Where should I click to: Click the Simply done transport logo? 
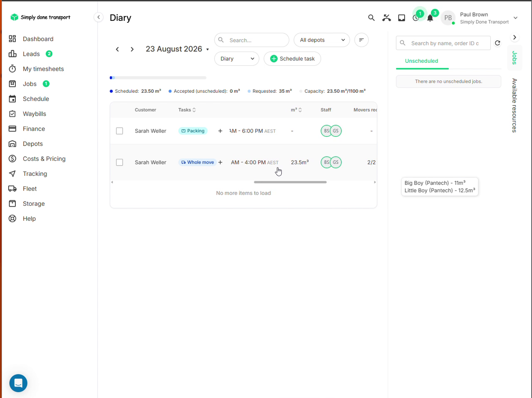pyautogui.click(x=40, y=17)
